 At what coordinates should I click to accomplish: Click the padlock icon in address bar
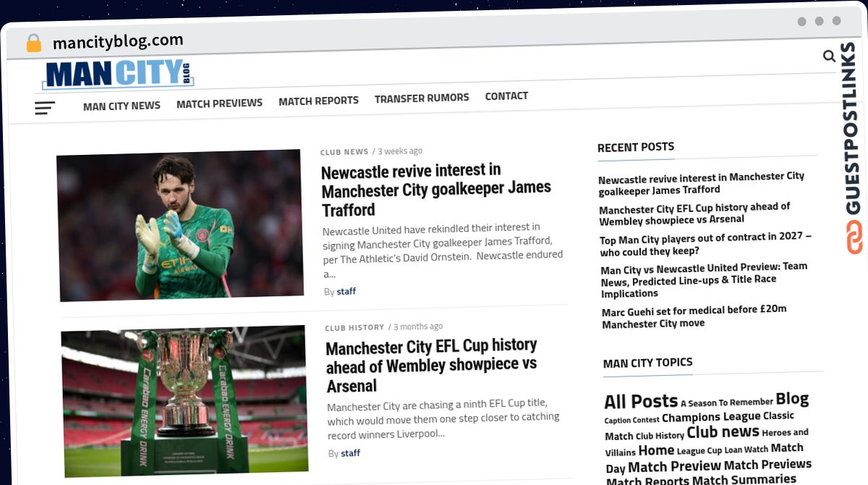point(34,43)
